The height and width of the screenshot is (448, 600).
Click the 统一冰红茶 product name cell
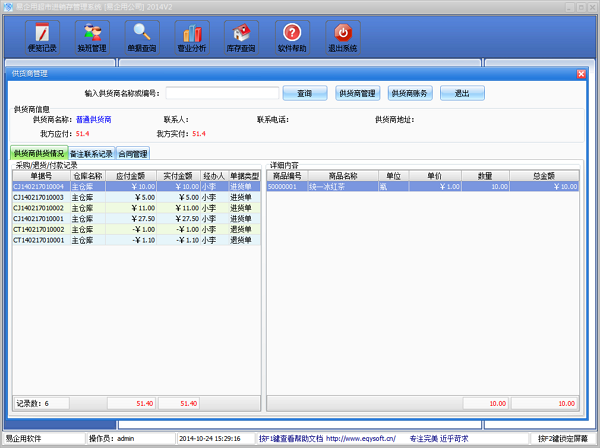pyautogui.click(x=343, y=187)
